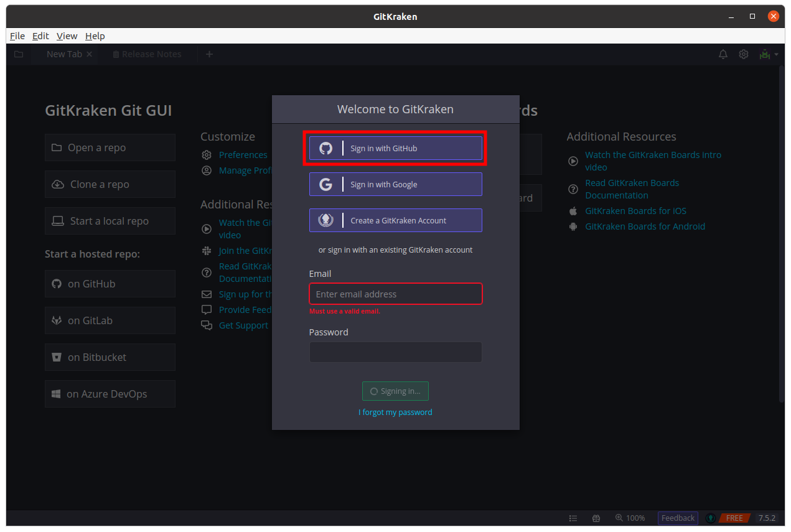791x532 pixels.
Task: Click the question icon beside Read Boards Documentation
Action: point(573,189)
